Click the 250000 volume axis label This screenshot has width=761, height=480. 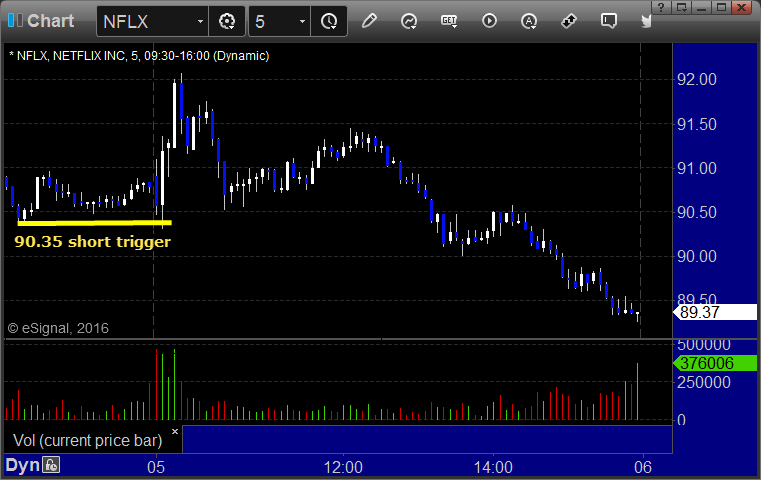pos(704,382)
